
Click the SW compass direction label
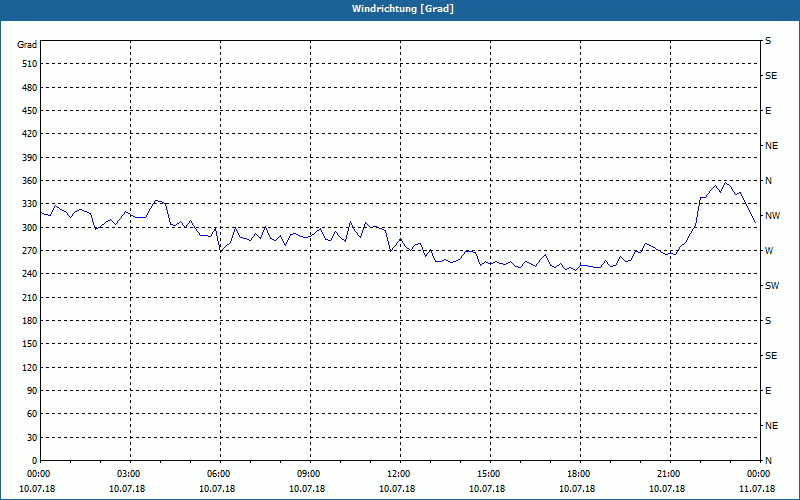tap(772, 286)
